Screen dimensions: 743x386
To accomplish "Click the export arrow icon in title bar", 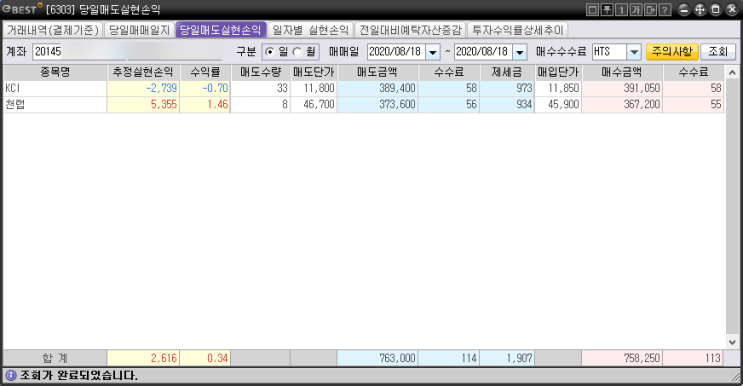I will (x=651, y=9).
